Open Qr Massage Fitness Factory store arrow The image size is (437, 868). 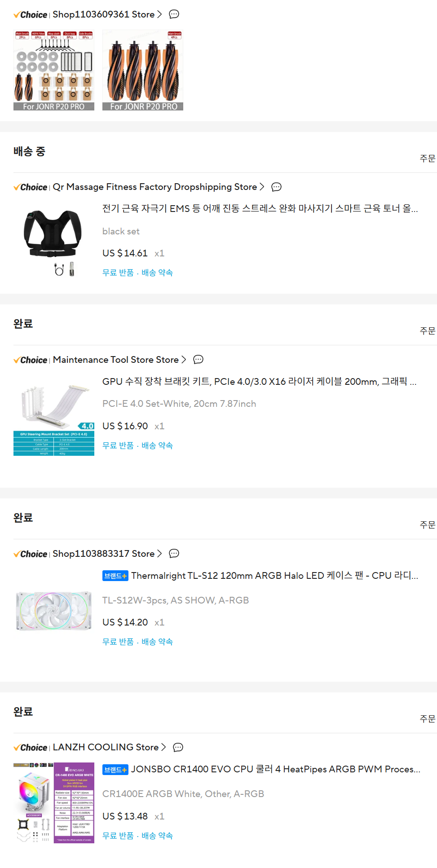point(262,187)
